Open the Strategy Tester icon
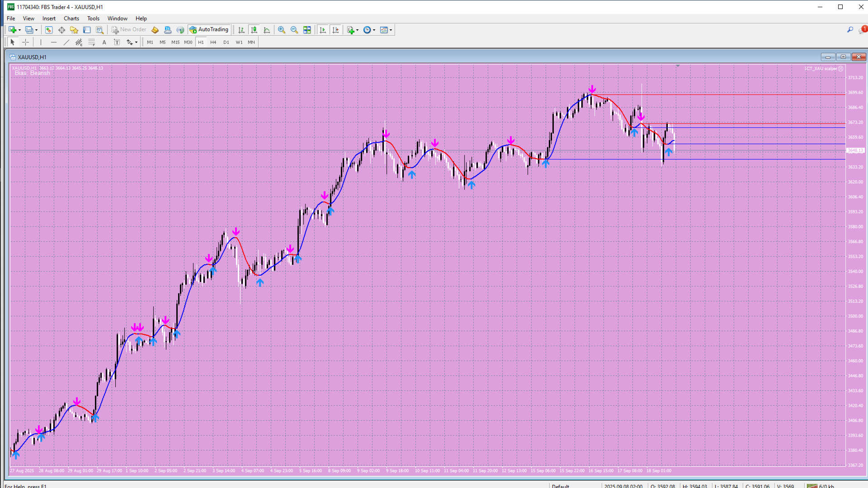This screenshot has height=488, width=868. coord(99,30)
